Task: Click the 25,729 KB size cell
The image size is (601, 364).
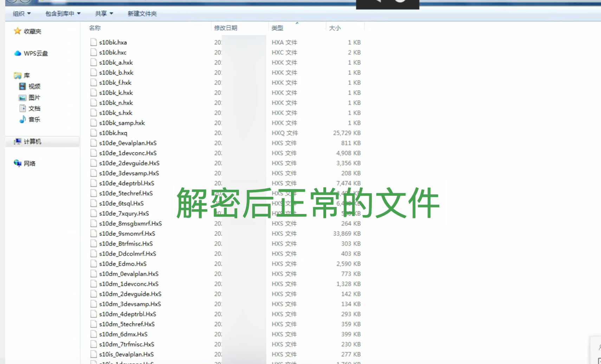Action: coord(347,133)
